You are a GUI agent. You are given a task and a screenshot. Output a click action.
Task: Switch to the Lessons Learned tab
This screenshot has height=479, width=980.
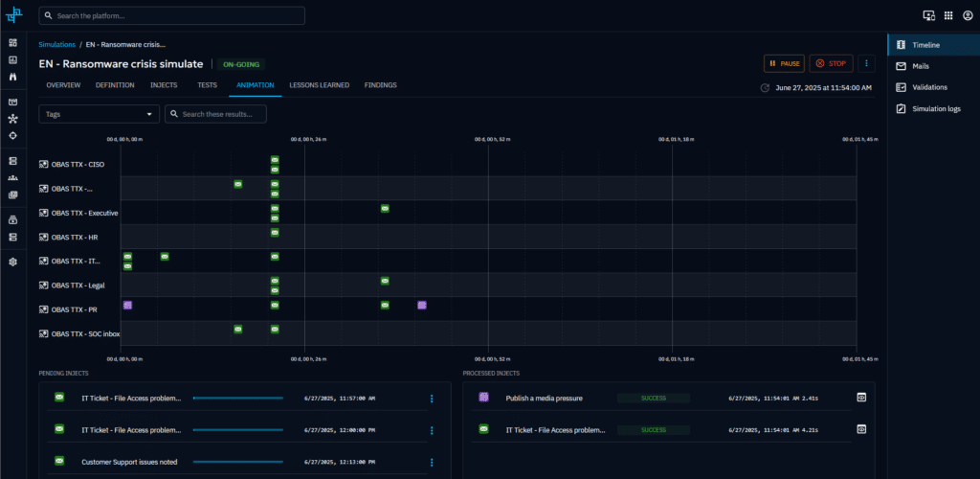click(319, 85)
